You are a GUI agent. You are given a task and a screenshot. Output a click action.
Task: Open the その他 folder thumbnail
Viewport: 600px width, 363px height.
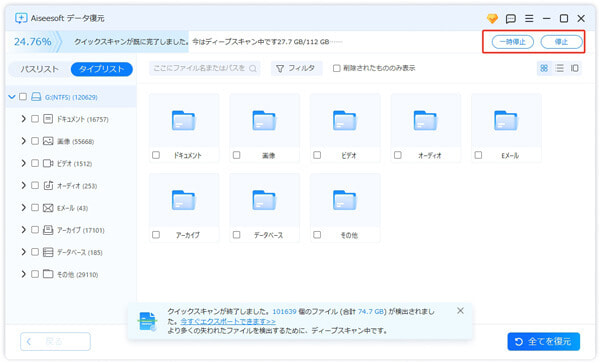click(x=345, y=200)
